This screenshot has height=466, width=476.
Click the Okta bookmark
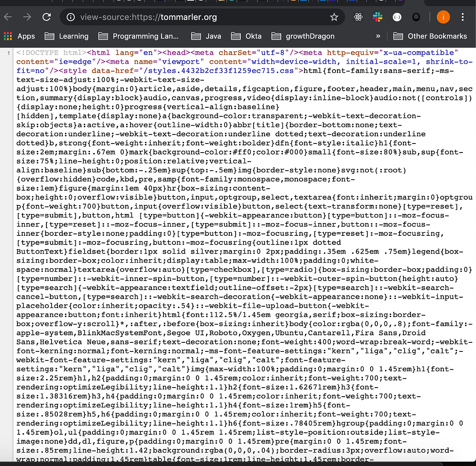coord(246,36)
